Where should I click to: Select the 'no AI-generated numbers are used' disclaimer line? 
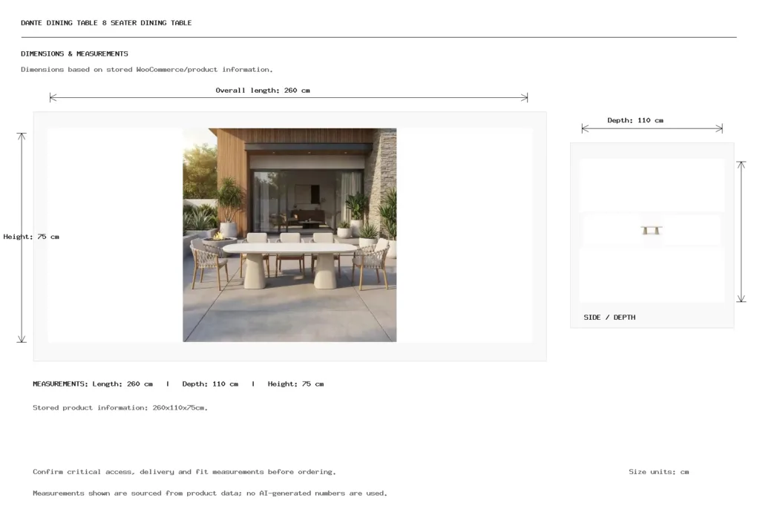pyautogui.click(x=210, y=493)
